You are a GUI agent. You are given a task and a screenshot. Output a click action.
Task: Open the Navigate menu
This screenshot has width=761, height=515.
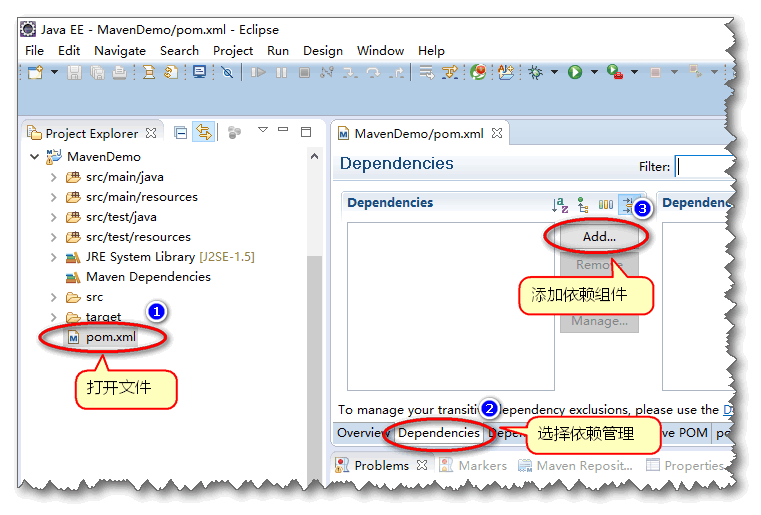click(x=120, y=51)
